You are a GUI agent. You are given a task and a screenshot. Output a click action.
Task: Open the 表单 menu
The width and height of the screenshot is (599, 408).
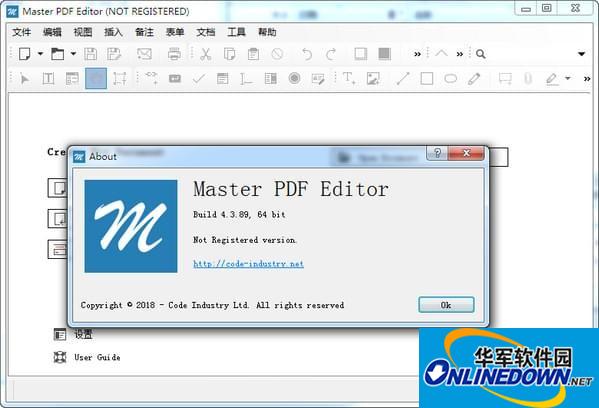coord(175,32)
